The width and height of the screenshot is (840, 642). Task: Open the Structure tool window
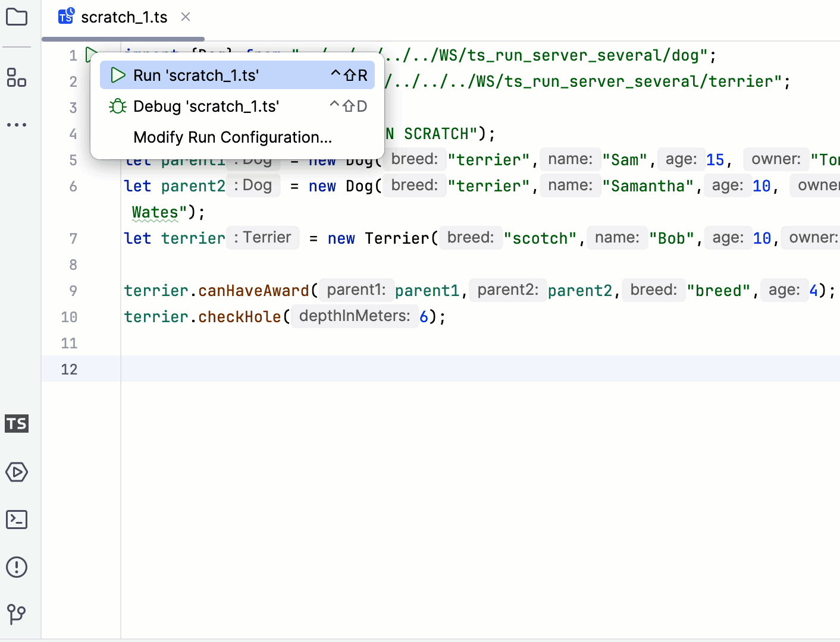pos(16,78)
